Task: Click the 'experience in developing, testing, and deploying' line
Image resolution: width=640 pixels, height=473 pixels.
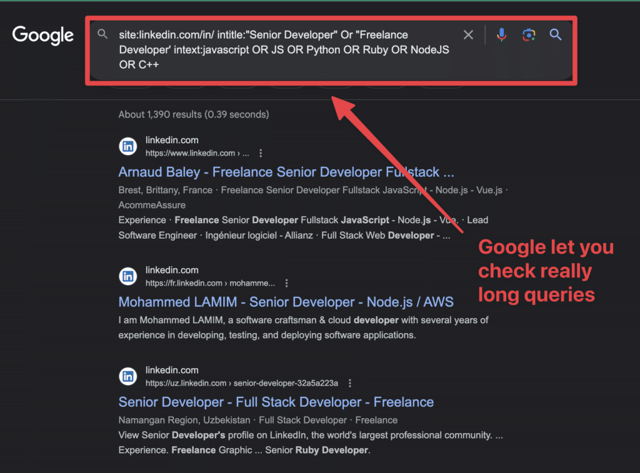Action: [267, 335]
